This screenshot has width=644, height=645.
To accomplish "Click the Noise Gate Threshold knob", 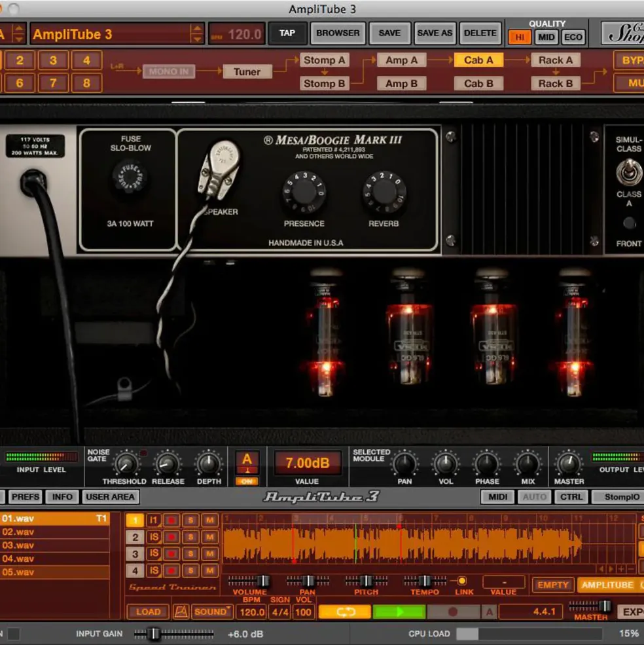I will pyautogui.click(x=126, y=464).
